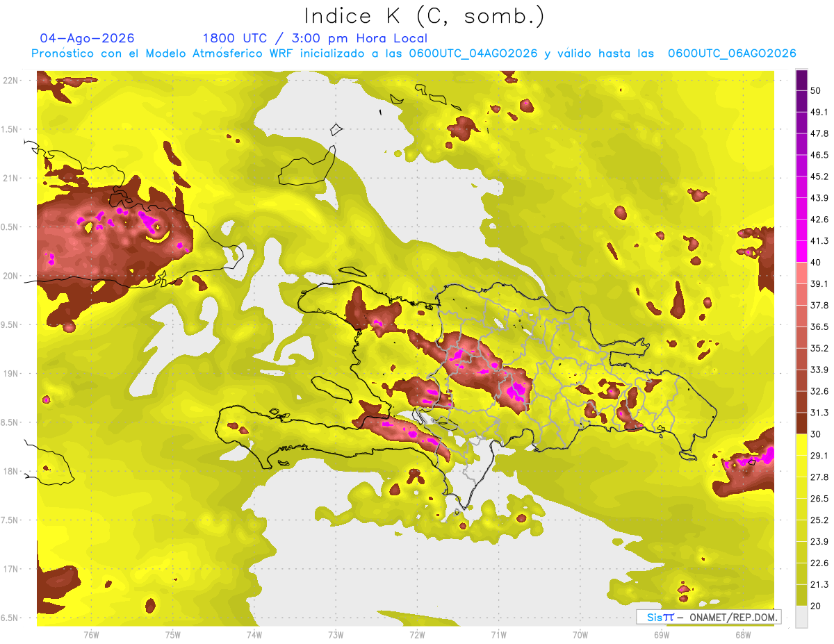This screenshot has height=644, width=834.
Task: Click the latitude label "20N"
Action: pyautogui.click(x=10, y=276)
